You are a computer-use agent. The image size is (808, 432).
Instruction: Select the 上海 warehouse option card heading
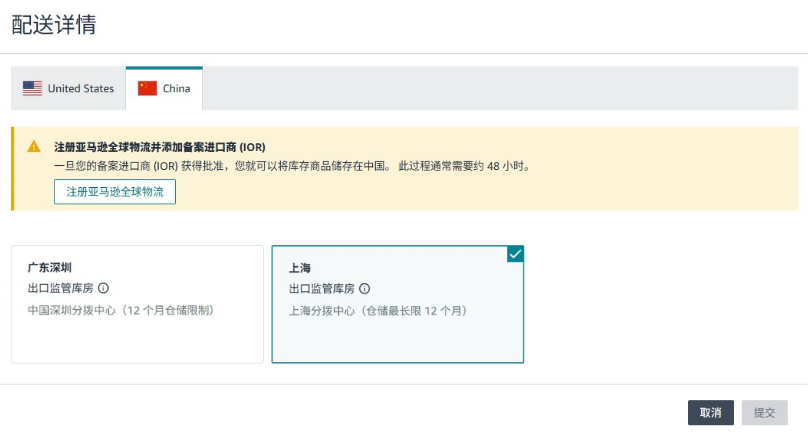(x=300, y=268)
